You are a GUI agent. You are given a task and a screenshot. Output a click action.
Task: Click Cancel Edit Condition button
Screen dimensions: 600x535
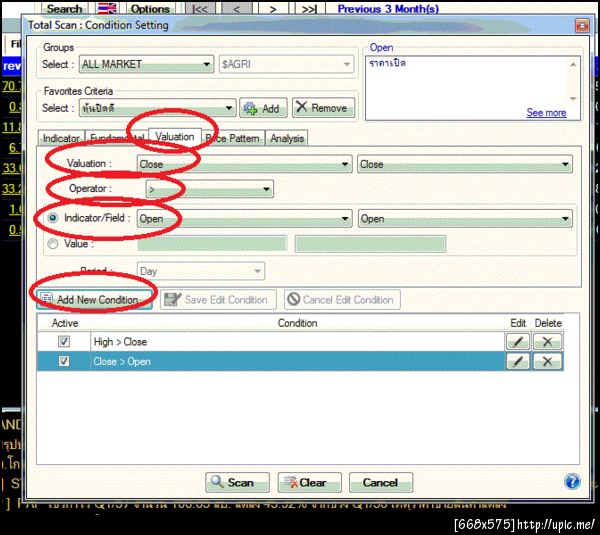pyautogui.click(x=342, y=299)
